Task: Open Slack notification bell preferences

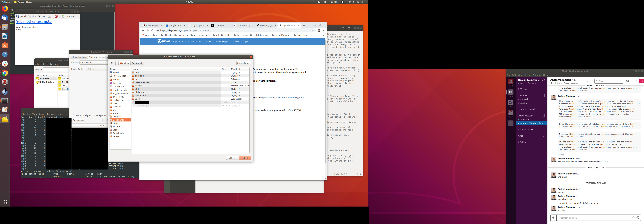Action: pyautogui.click(x=544, y=80)
